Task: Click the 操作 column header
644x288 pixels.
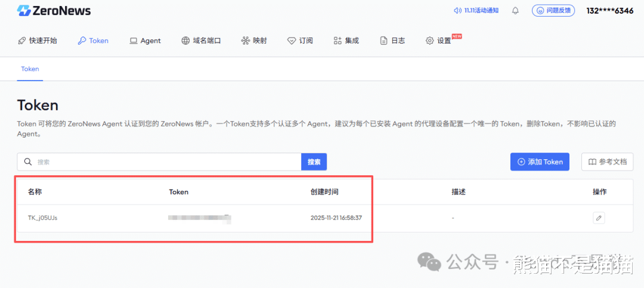Action: [600, 192]
